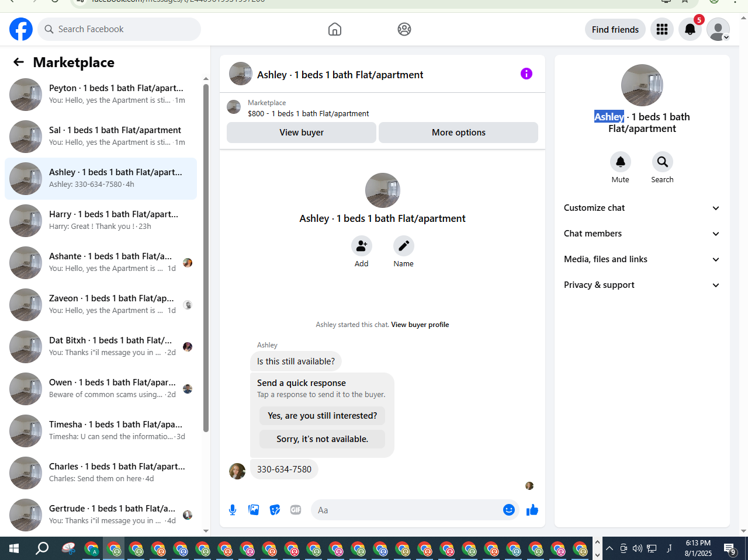Open Gertrude's conversation
This screenshot has height=560, width=748.
[101, 515]
